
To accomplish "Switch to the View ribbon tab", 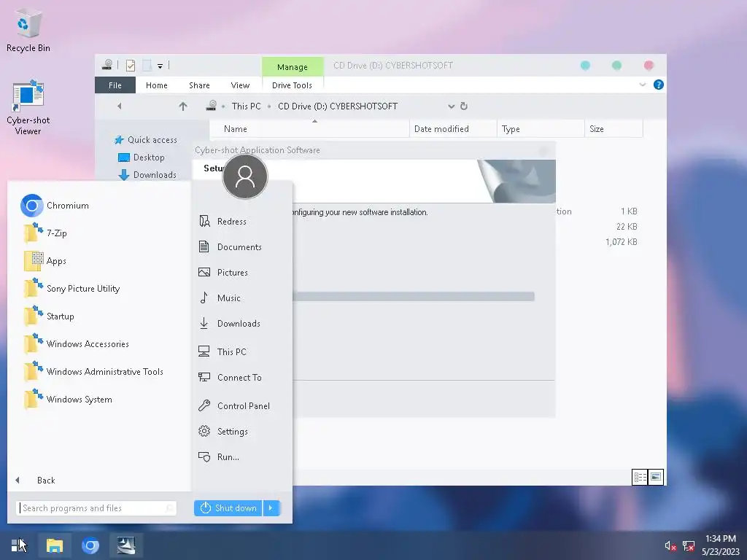I will [x=240, y=85].
